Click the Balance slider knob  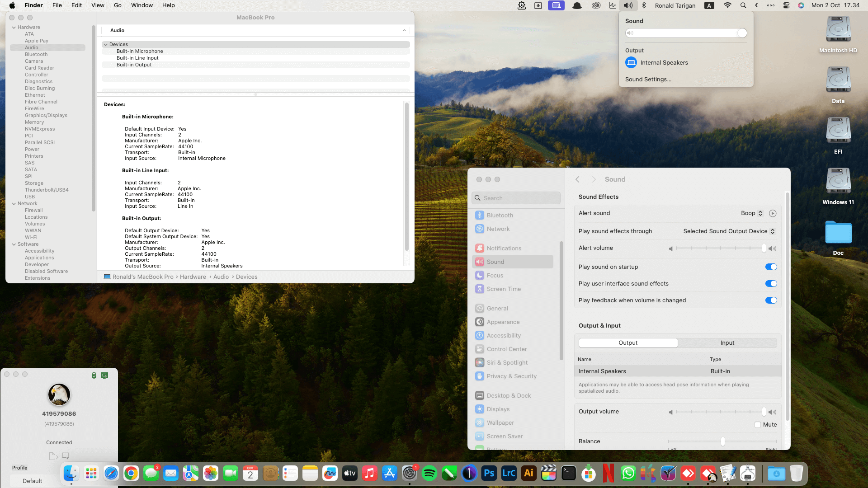[x=722, y=441]
